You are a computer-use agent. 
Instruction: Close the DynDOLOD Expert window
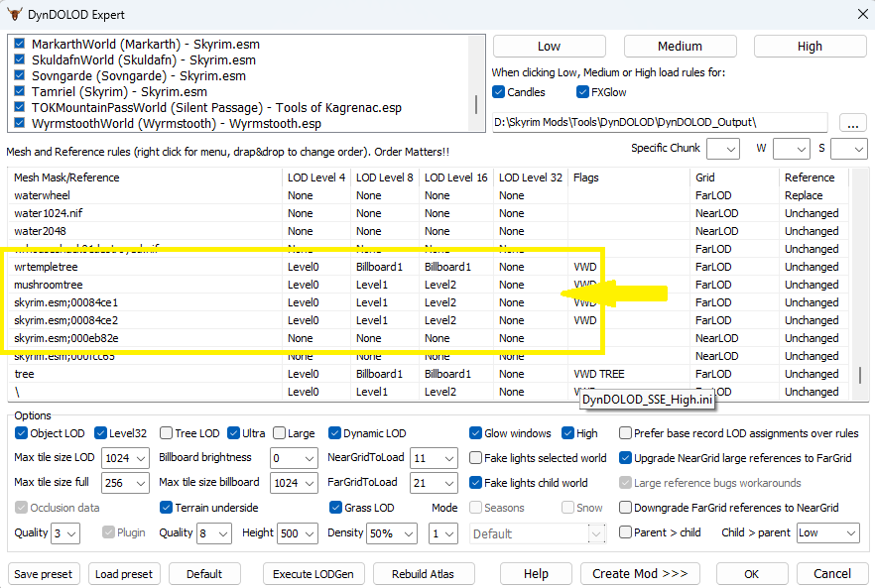click(x=860, y=15)
